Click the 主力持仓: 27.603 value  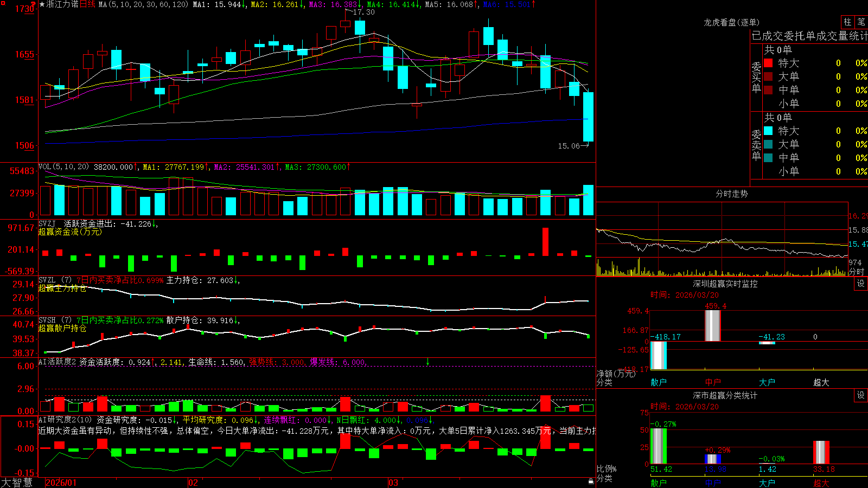(x=200, y=280)
